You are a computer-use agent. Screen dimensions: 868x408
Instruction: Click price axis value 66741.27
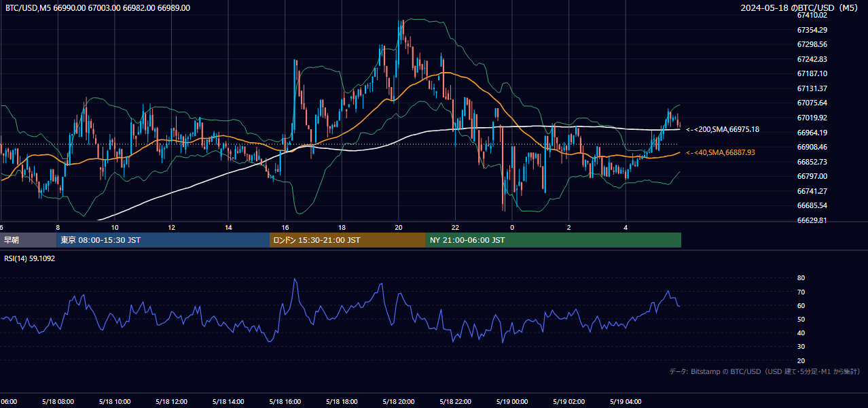812,191
